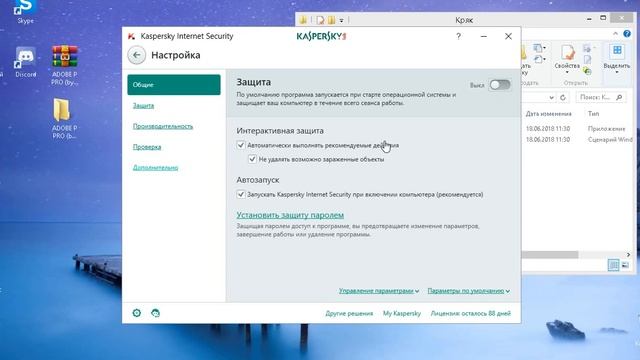Screen dimensions: 640x360
Task: Open the Kaspersky help question mark
Action: click(458, 36)
